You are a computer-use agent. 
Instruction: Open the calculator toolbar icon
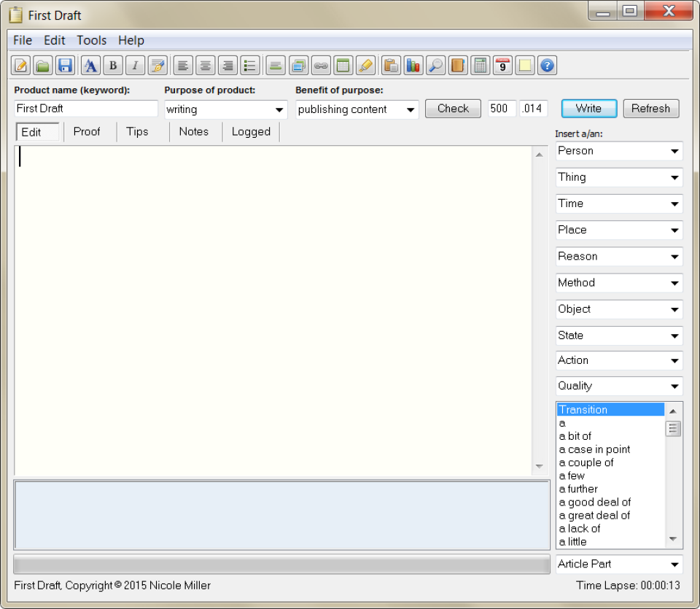pos(480,66)
